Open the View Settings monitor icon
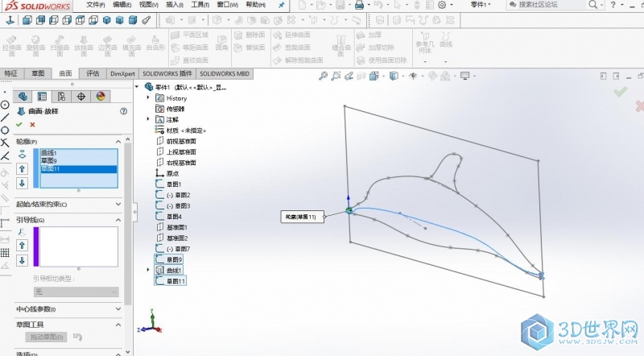Image resolution: width=644 pixels, height=356 pixels. point(465,76)
